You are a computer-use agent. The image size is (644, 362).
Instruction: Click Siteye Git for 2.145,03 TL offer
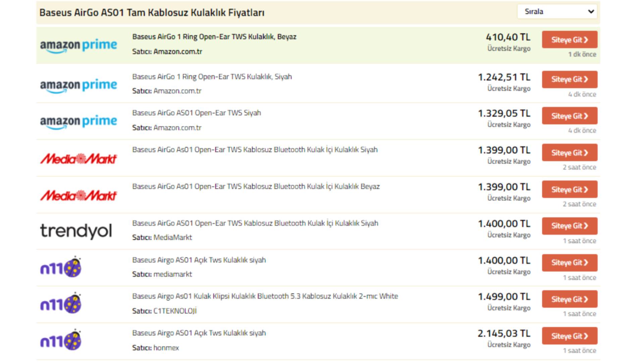[x=570, y=336]
